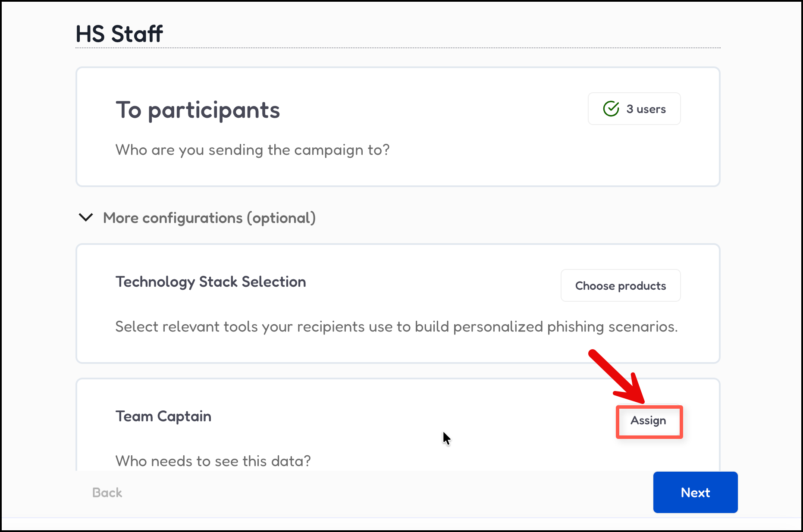Click the green checkmark icon beside 3 users
Viewport: 803px width, 532px height.
(611, 109)
